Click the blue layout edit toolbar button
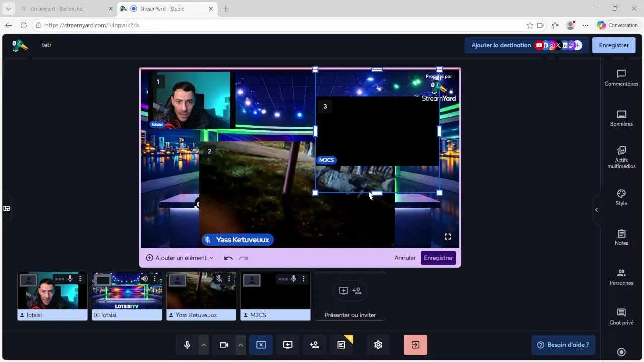 tap(261, 345)
